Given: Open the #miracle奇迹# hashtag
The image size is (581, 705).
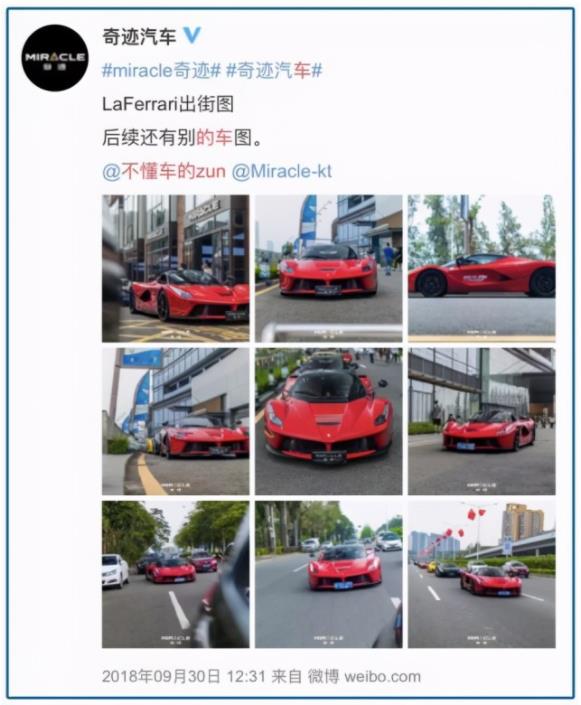Looking at the screenshot, I should pyautogui.click(x=161, y=71).
